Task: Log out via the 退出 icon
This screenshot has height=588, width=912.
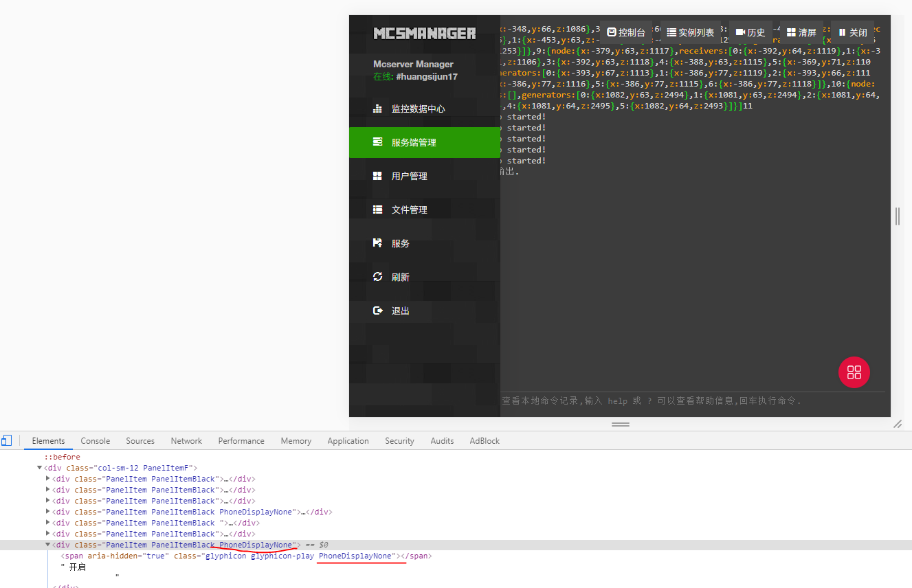Action: 377,310
